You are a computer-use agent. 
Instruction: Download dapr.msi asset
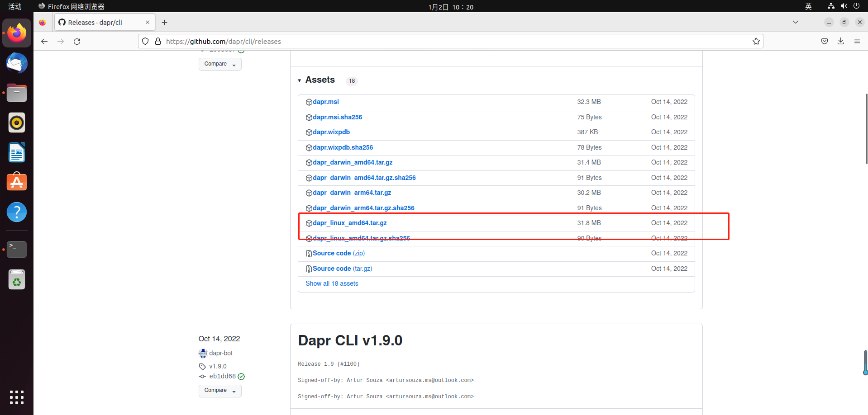[326, 102]
